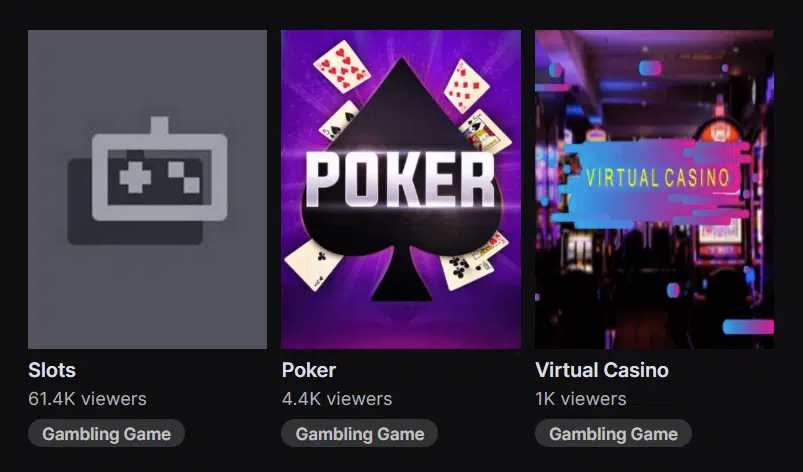This screenshot has width=803, height=472.
Task: Select the Gambling Game tag under Virtual Casino
Action: 614,434
